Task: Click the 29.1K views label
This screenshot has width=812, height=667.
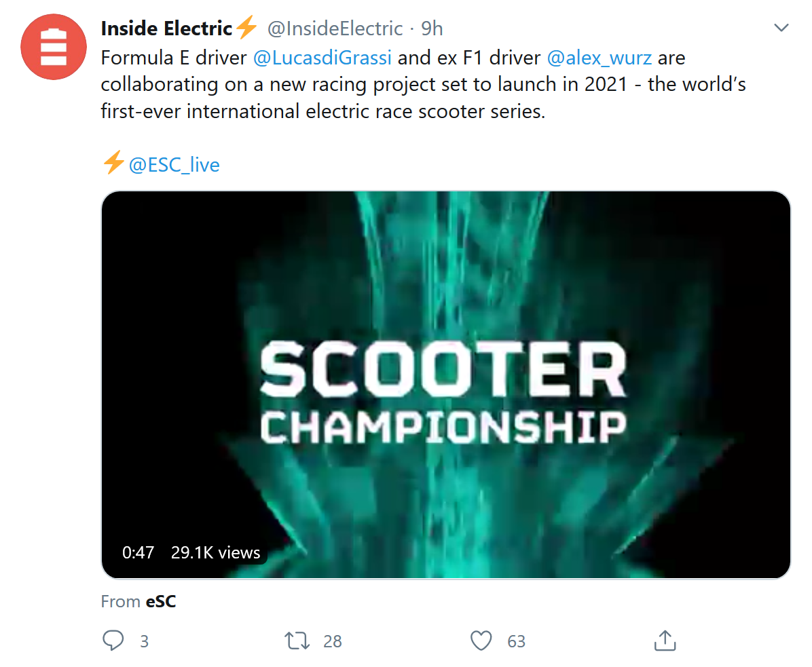Action: click(215, 552)
